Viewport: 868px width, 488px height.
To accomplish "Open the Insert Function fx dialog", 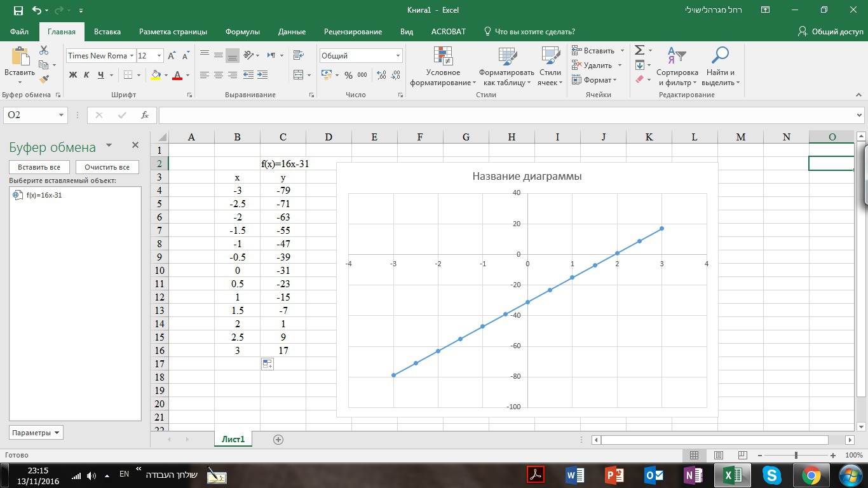I will pos(145,115).
